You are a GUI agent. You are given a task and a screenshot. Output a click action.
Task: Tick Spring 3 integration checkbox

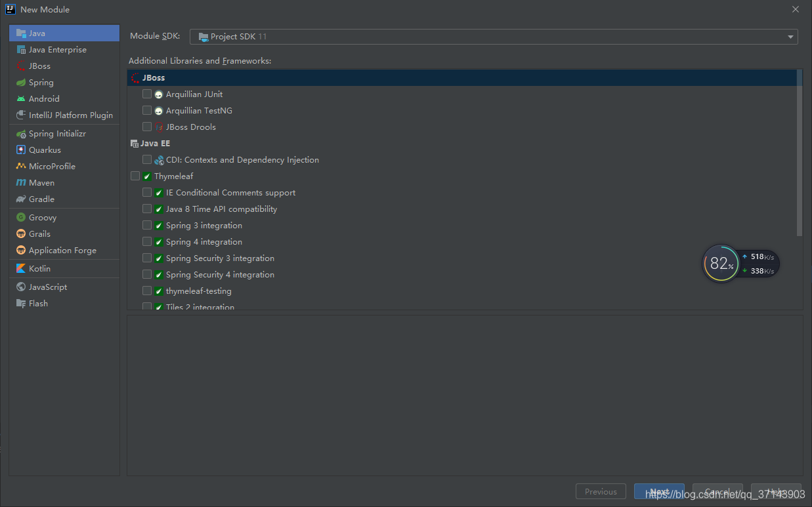(x=147, y=225)
